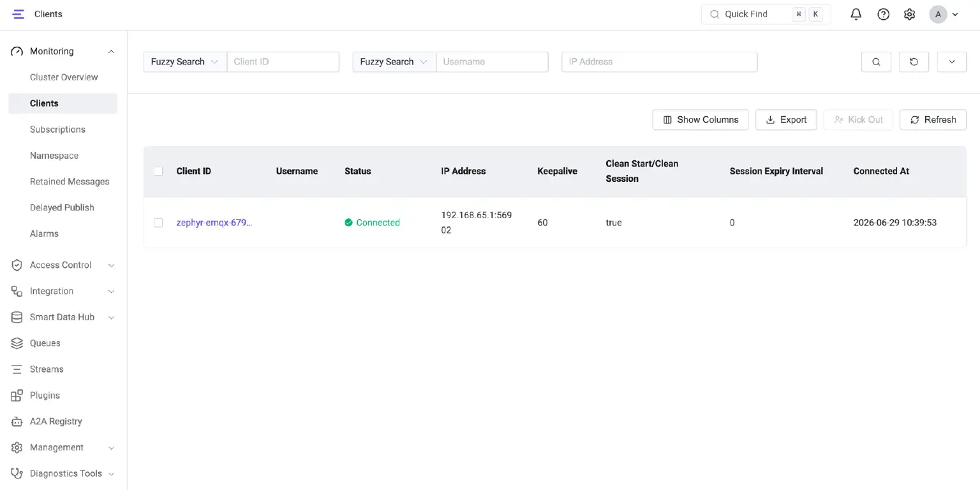Screen dimensions: 980x490
Task: Focus the IP Address input field
Action: (x=659, y=62)
